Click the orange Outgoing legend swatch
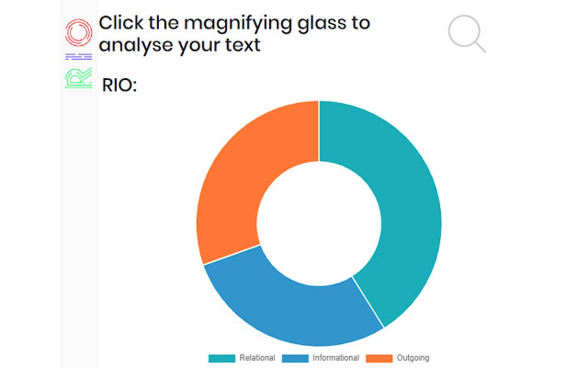588x368 pixels. pos(379,358)
